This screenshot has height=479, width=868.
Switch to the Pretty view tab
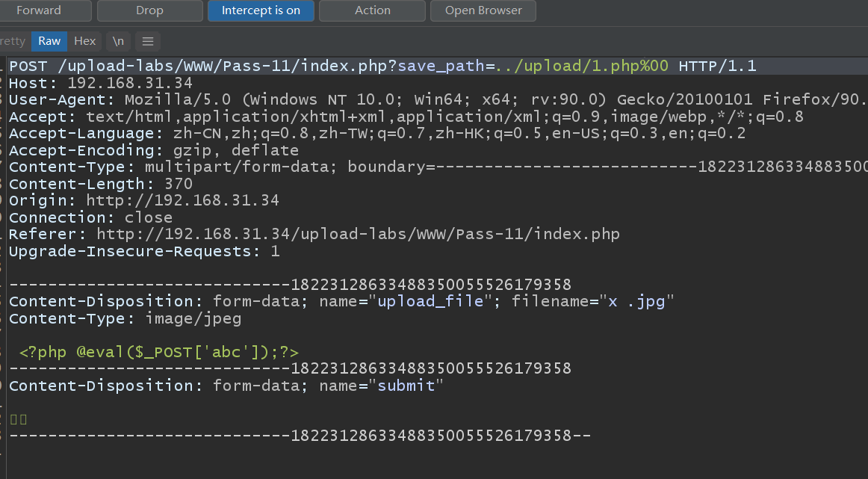(x=13, y=41)
